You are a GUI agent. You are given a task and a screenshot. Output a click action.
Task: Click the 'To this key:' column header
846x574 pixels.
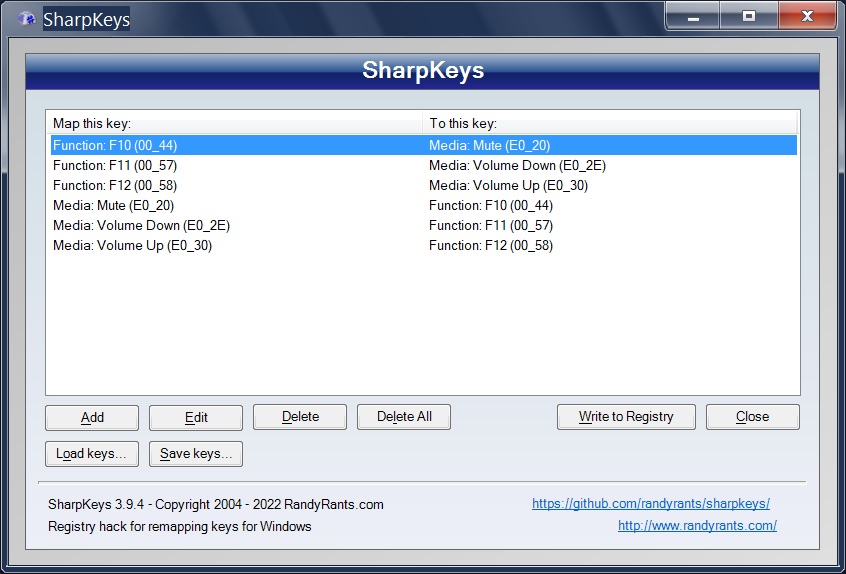pos(610,124)
